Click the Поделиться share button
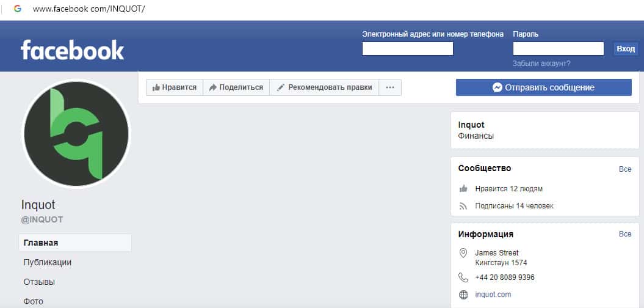This screenshot has width=644, height=308. 236,87
